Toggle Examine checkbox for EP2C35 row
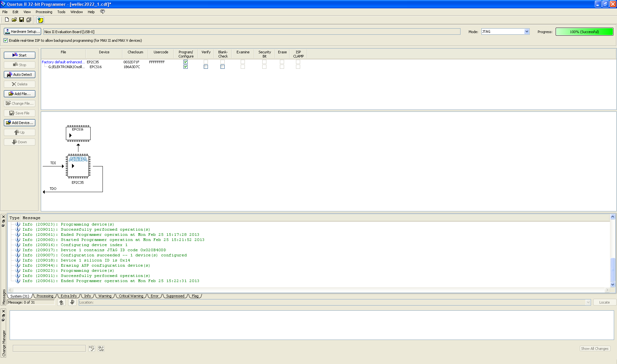This screenshot has height=364, width=617. (243, 62)
